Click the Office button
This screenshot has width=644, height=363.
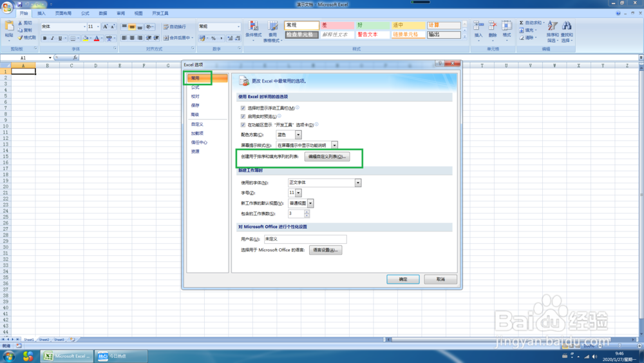click(x=7, y=8)
